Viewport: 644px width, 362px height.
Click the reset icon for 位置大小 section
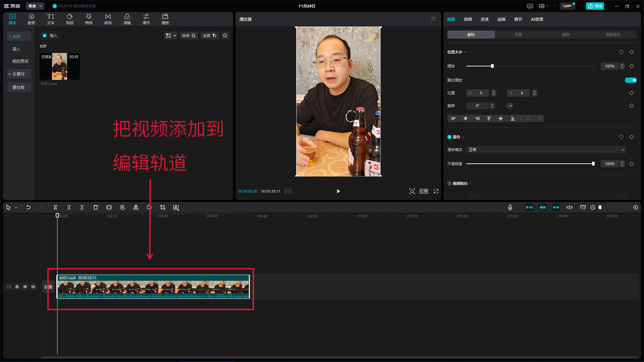point(621,52)
